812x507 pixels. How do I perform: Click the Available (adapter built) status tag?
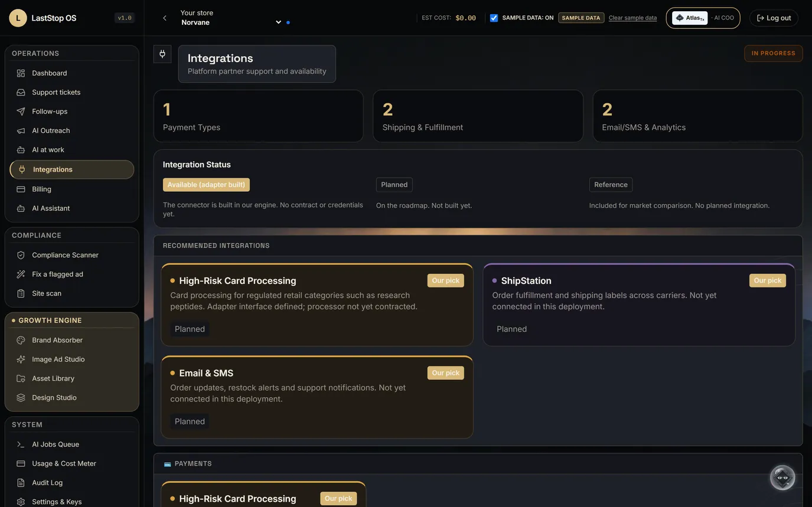point(206,185)
